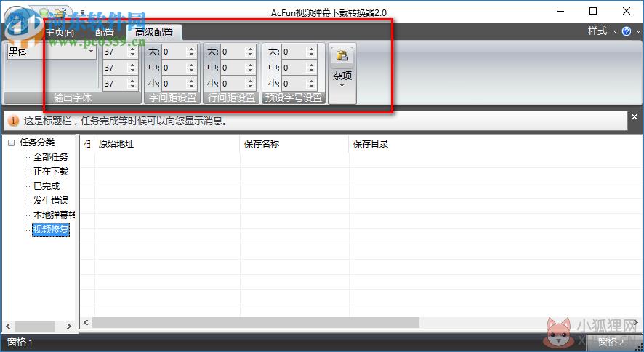The height and width of the screenshot is (352, 644).
Task: Increase the 行间距设置 中 value
Action: click(251, 65)
